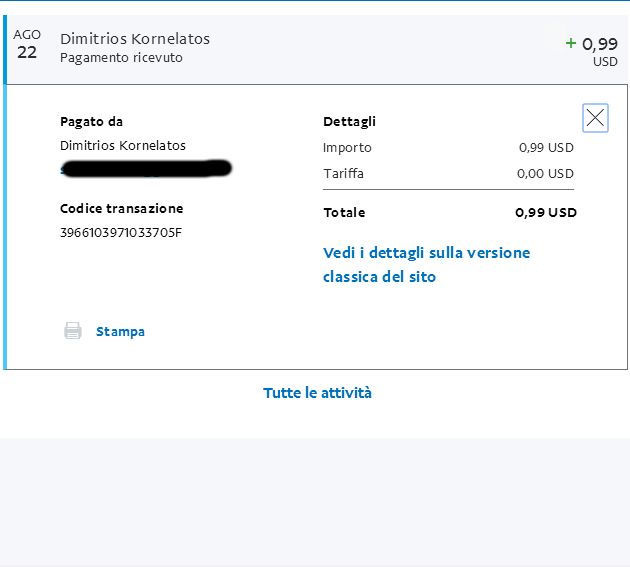Click the AGO 22 date
Screen dimensions: 630x567
pyautogui.click(x=27, y=44)
